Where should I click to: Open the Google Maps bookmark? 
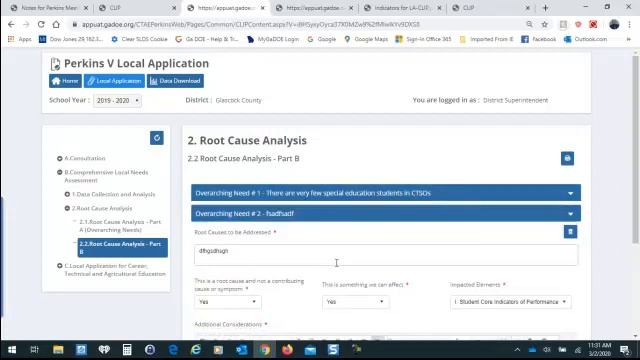(366, 39)
